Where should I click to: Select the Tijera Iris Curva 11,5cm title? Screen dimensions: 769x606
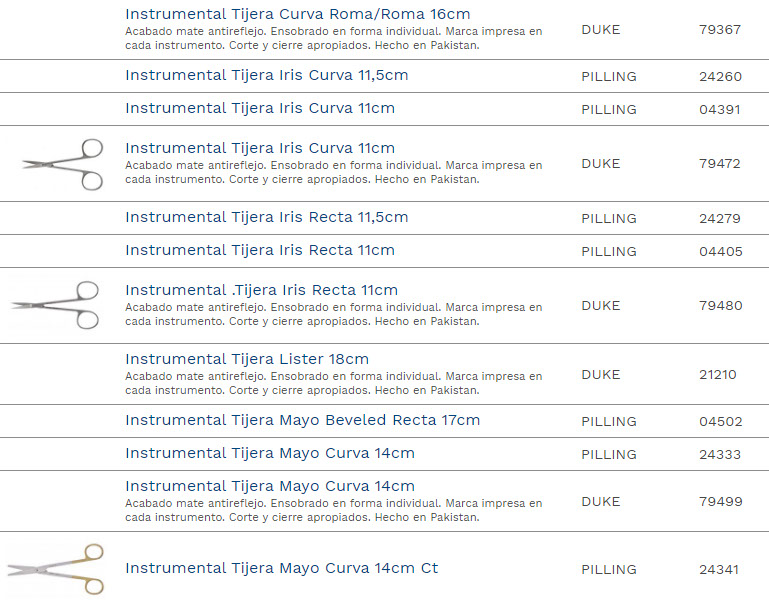pos(266,76)
